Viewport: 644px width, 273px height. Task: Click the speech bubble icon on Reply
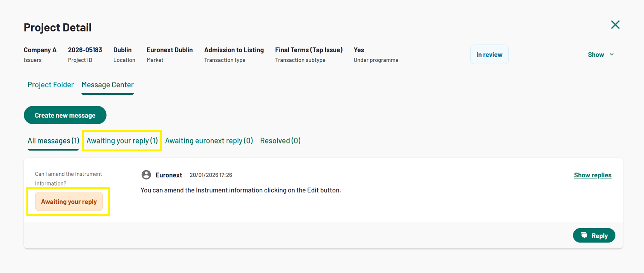584,235
